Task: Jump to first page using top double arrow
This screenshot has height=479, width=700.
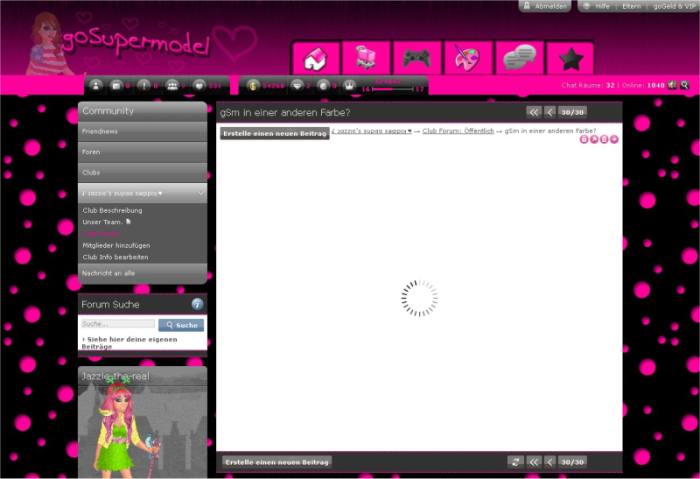Action: [533, 112]
